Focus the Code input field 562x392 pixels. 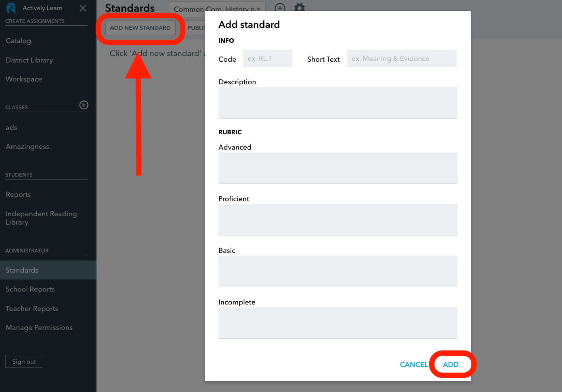pos(268,58)
